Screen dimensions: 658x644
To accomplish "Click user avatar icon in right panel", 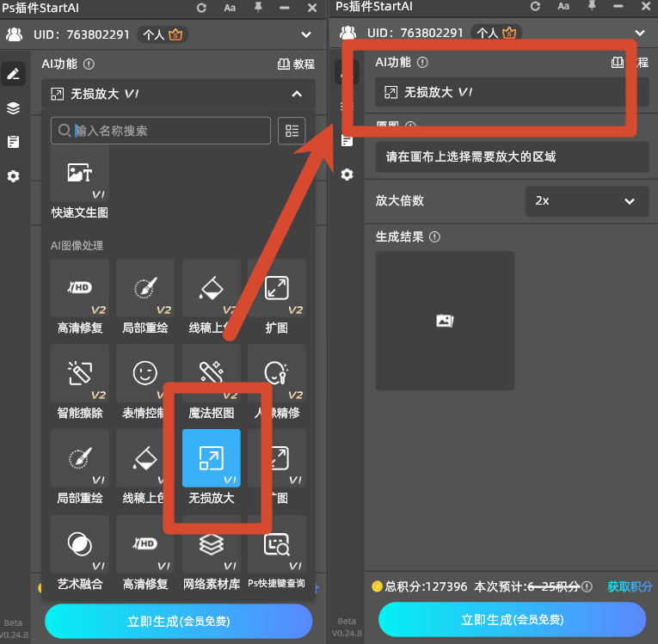I will (x=347, y=33).
